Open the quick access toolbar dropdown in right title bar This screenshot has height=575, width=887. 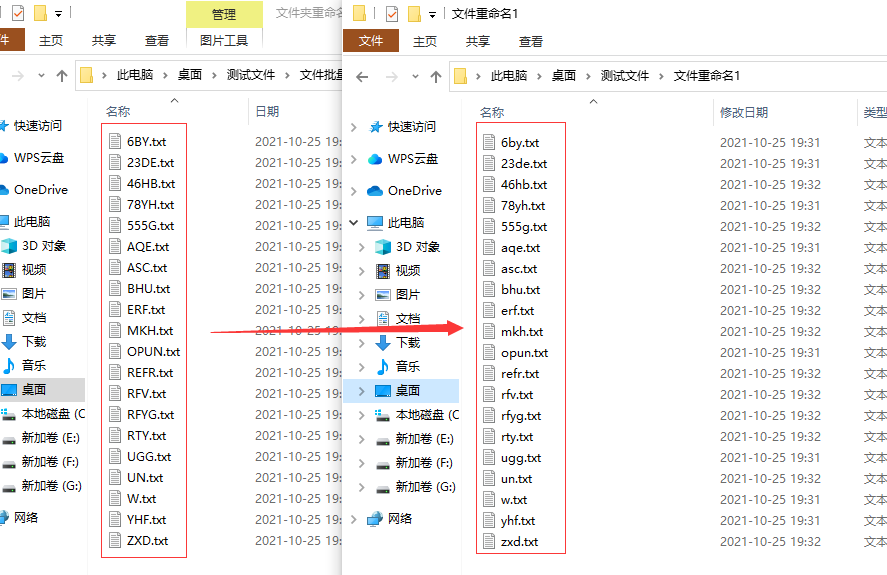click(x=432, y=15)
